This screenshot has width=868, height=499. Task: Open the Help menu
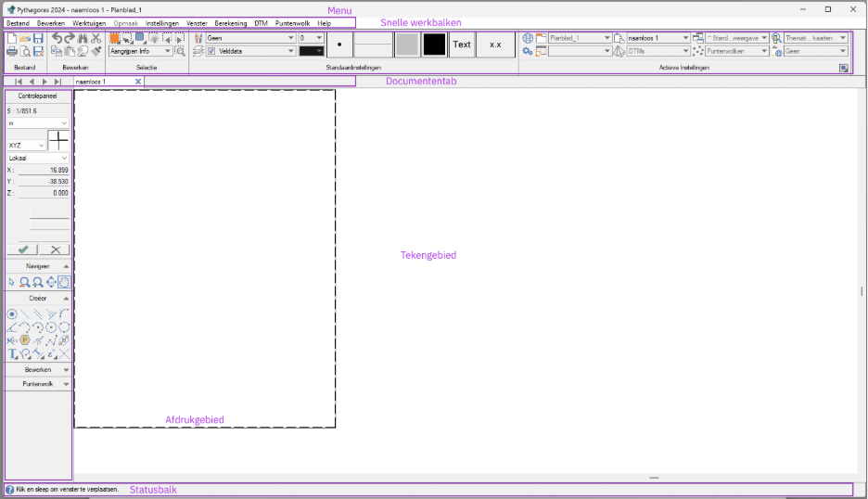coord(325,23)
